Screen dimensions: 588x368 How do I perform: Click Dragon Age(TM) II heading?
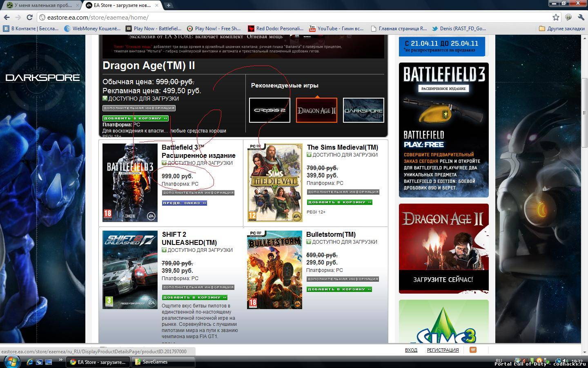(x=149, y=66)
